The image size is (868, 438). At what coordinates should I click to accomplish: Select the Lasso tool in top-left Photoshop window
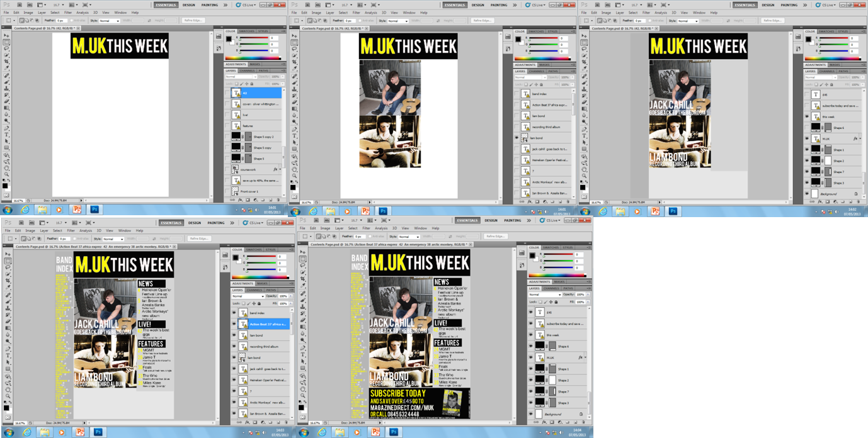coord(6,48)
